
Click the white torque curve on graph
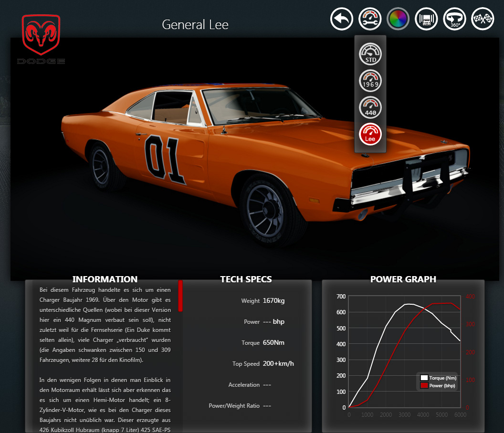click(386, 327)
